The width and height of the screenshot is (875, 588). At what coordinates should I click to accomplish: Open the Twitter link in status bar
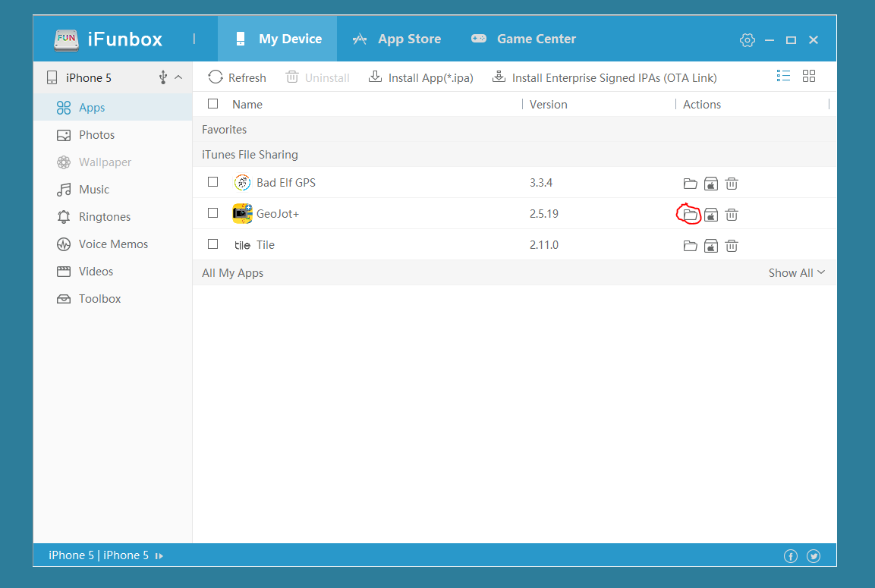click(x=814, y=555)
